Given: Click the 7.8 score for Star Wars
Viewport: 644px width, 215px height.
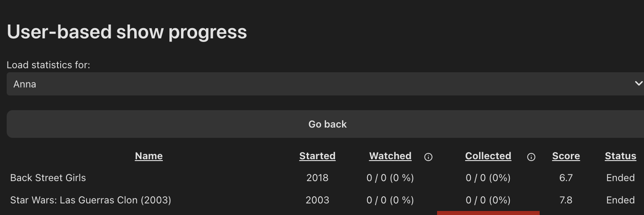Looking at the screenshot, I should pyautogui.click(x=566, y=200).
